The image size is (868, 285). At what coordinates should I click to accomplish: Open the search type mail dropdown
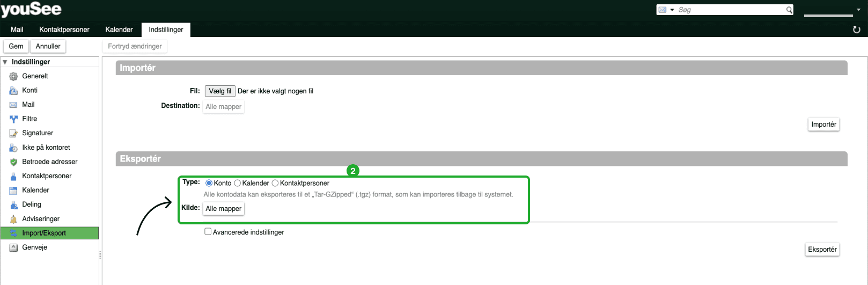tap(666, 10)
